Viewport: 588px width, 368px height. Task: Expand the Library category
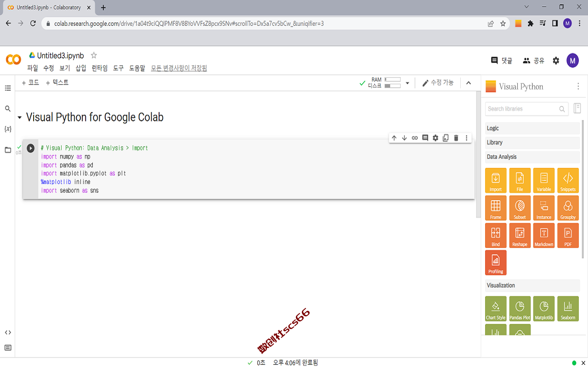click(x=532, y=143)
